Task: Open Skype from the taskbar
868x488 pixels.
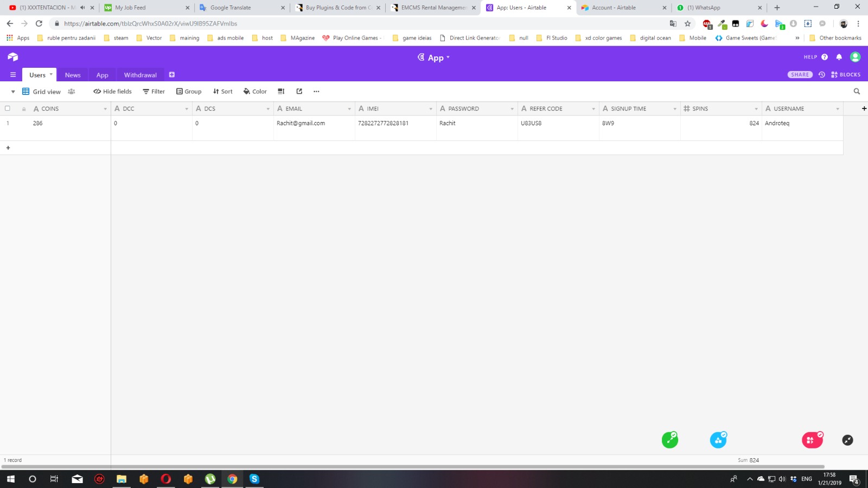Action: click(254, 479)
